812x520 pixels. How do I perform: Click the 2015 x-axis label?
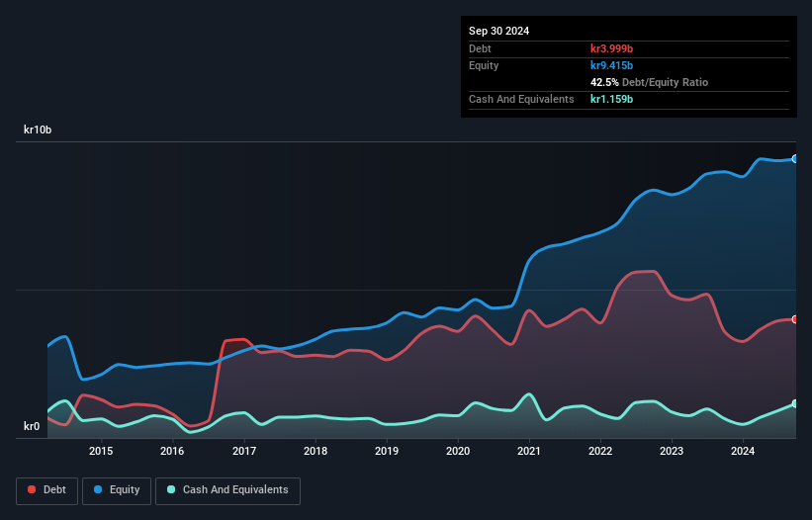[x=101, y=451]
